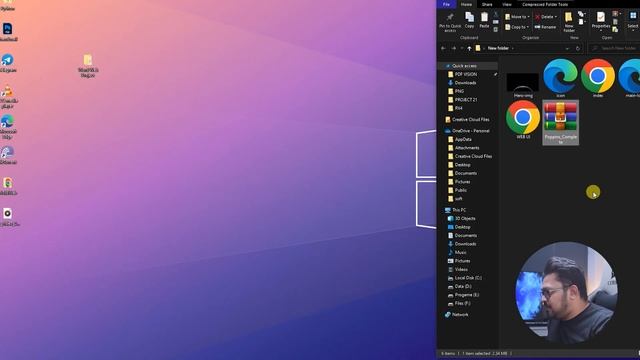Select the PDF VISION folder
The height and width of the screenshot is (360, 640).
(x=466, y=74)
